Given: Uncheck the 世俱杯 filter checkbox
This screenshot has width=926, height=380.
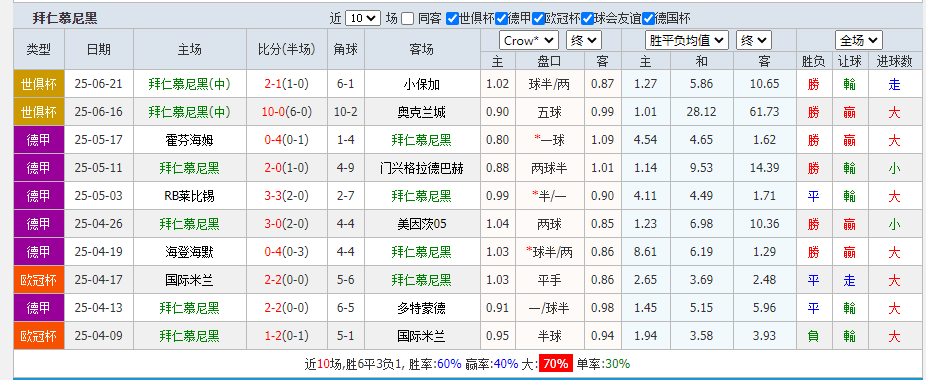Looking at the screenshot, I should point(452,18).
